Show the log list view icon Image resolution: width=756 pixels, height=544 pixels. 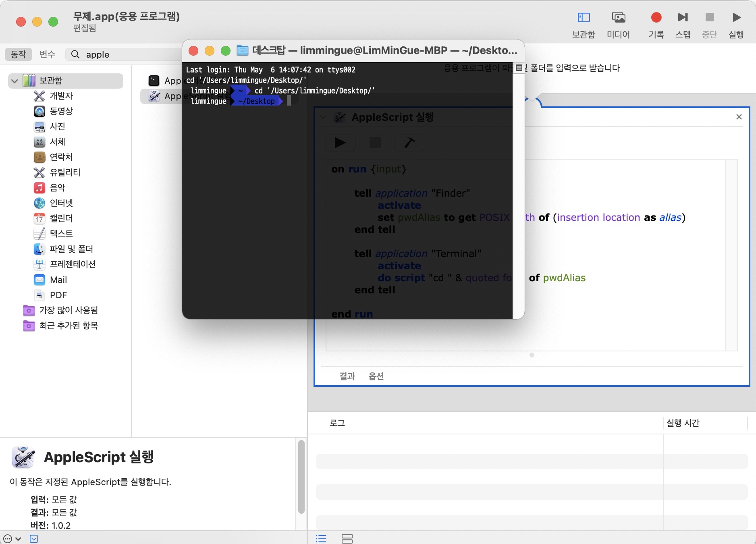pos(321,538)
